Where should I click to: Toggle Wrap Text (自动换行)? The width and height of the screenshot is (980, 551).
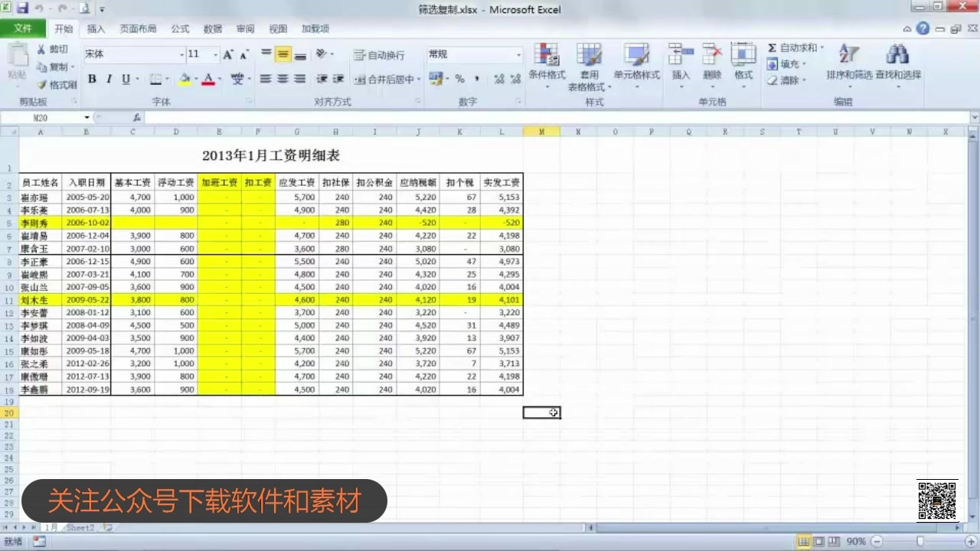pos(380,55)
